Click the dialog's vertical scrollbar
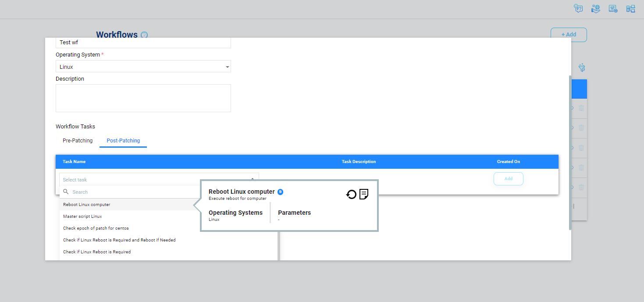Image resolution: width=644 pixels, height=302 pixels. pos(570,153)
